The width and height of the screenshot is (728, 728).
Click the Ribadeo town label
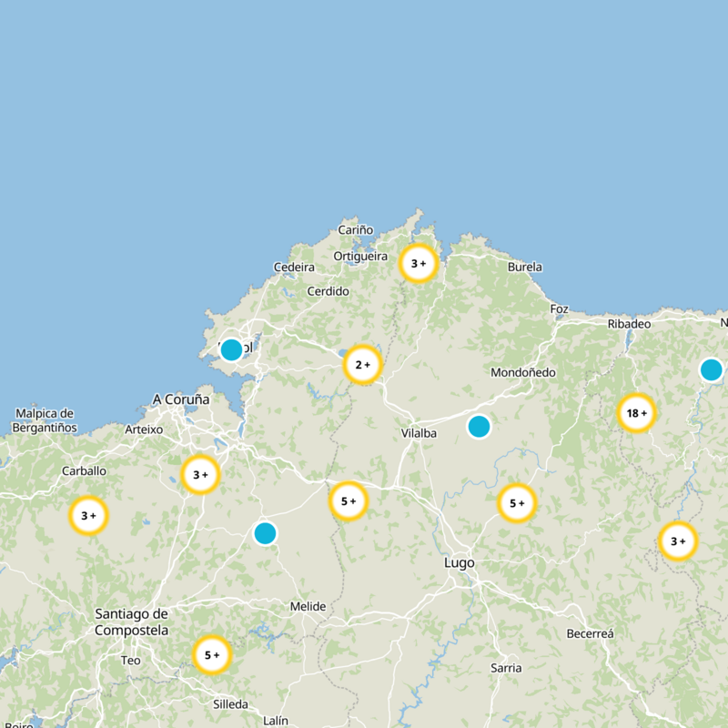click(x=629, y=324)
